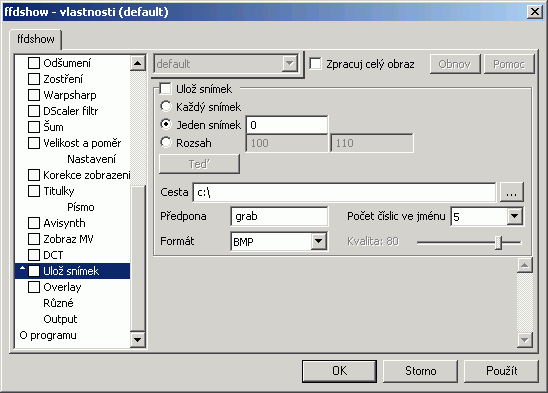Enable the Zobraz MV checkbox
Screen dimensions: 548x393
click(34, 239)
